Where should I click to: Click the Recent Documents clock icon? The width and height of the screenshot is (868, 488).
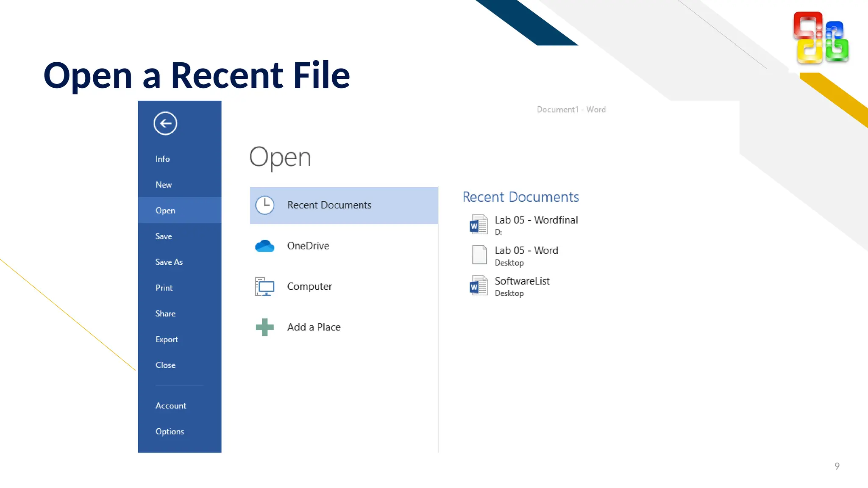tap(265, 205)
